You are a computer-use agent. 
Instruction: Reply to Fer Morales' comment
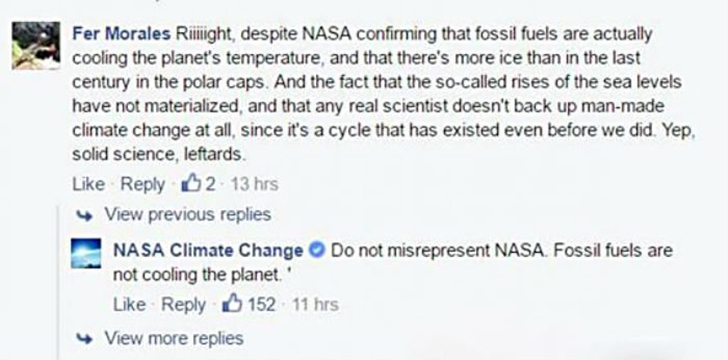coord(143,184)
